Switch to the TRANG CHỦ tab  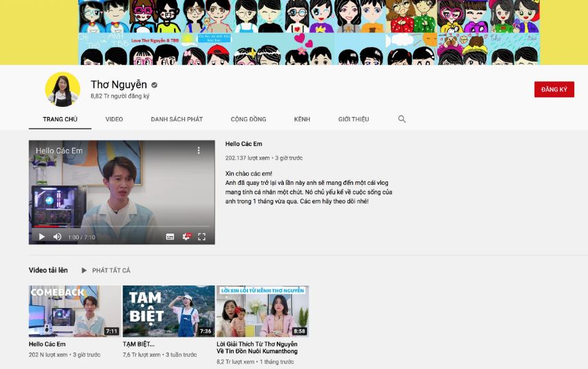click(60, 119)
